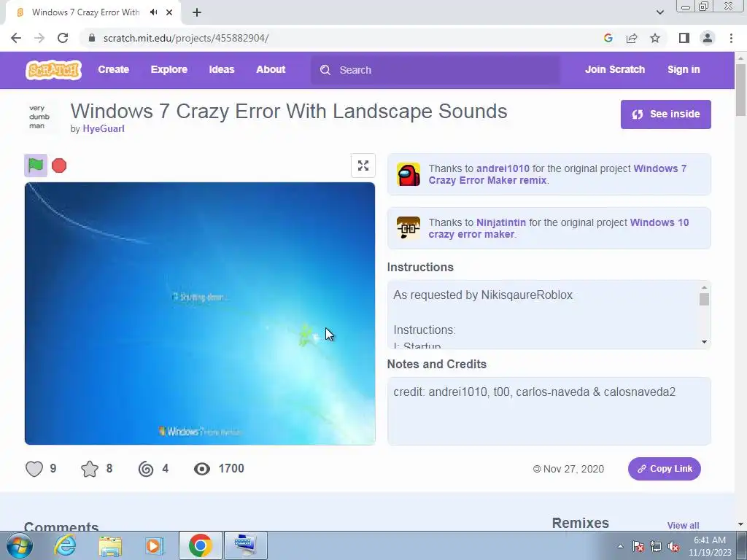
Task: Enter fullscreen mode for the project player
Action: (363, 166)
